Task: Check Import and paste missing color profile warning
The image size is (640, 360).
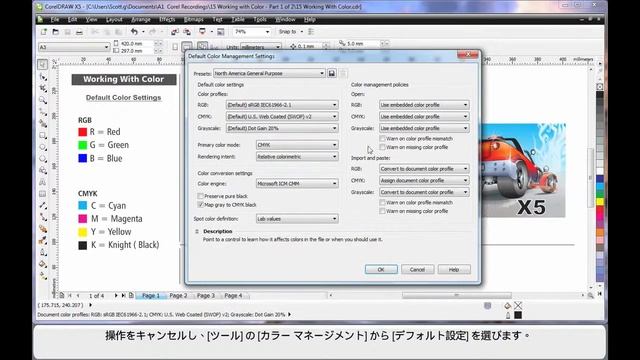Action: pos(382,211)
